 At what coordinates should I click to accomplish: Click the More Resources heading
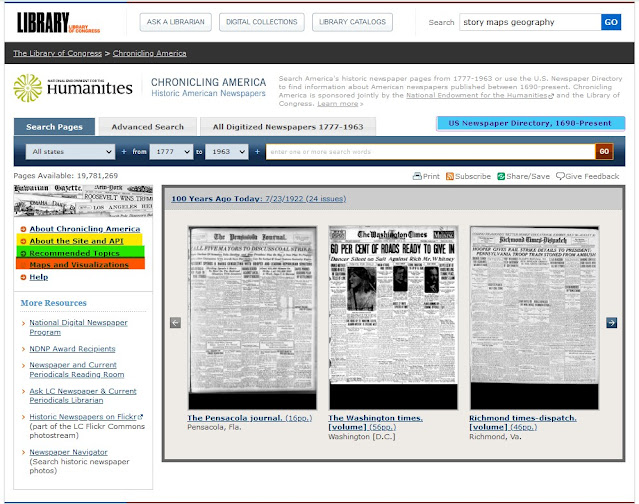[53, 303]
